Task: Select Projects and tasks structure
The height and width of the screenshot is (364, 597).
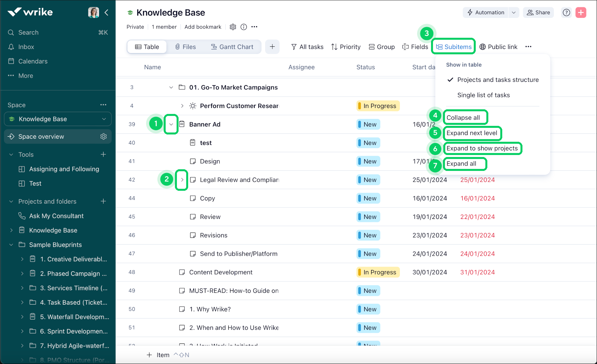Action: 498,79
